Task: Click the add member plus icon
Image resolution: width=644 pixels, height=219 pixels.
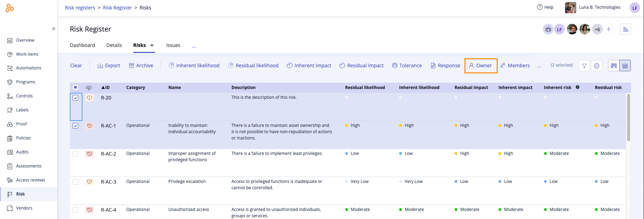Action: tap(609, 29)
